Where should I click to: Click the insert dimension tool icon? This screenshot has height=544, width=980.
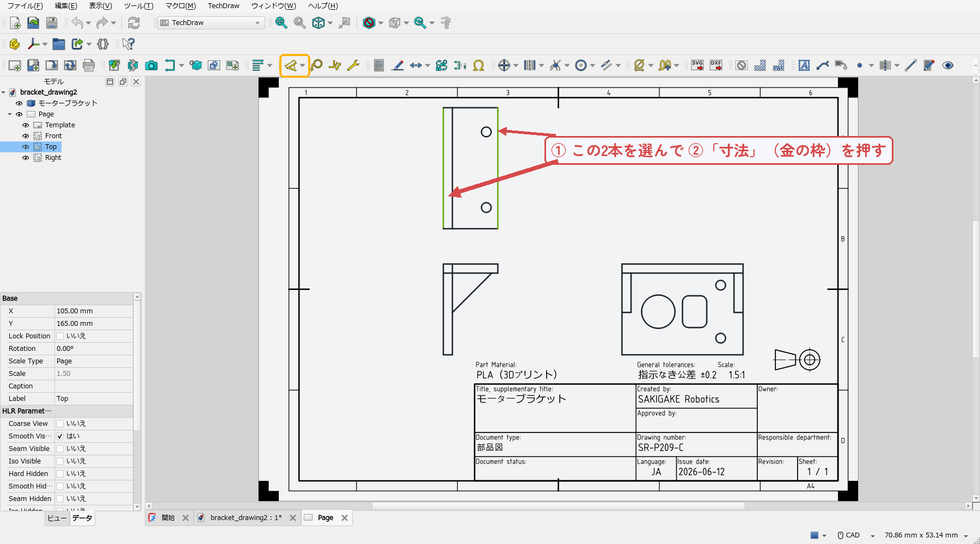(x=291, y=66)
